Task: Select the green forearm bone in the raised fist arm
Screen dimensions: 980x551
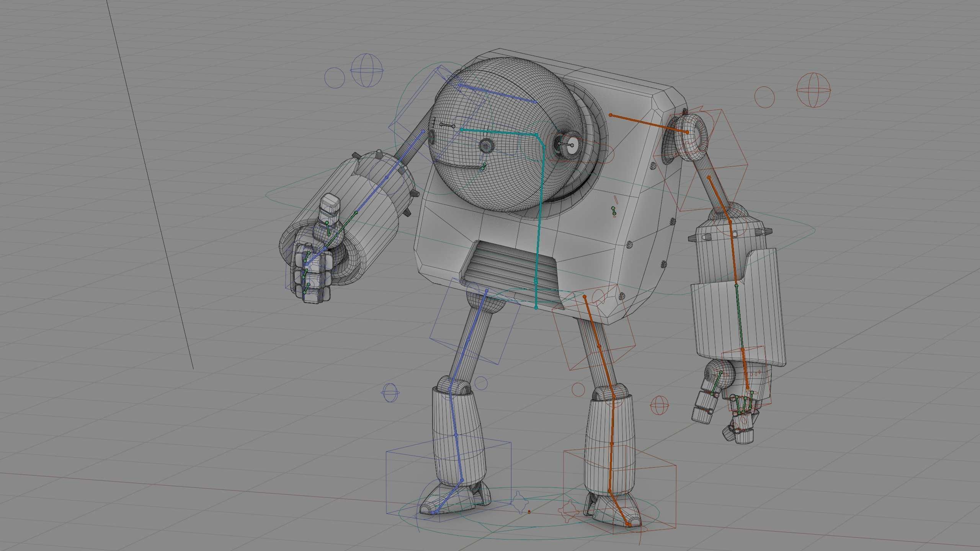Action: point(341,231)
